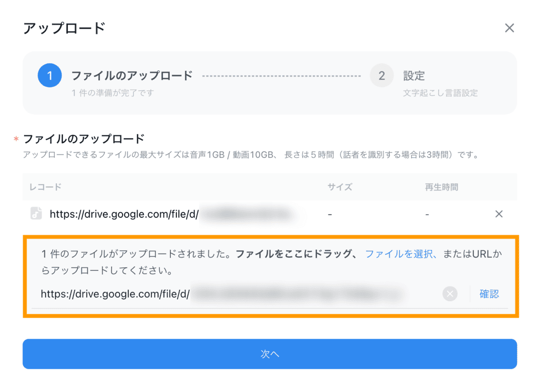Screen dimensions: 539x392
Task: Close the アップロード dialog with the X
Action: click(x=509, y=28)
